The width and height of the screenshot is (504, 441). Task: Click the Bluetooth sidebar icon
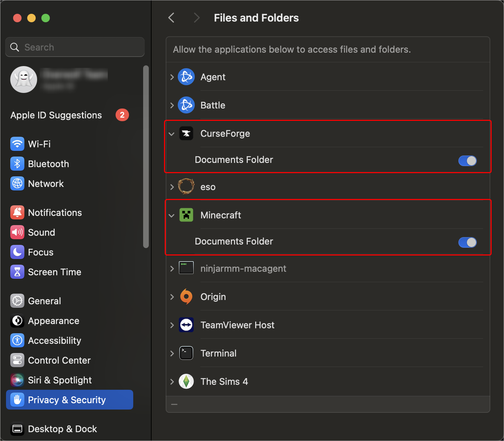click(17, 164)
